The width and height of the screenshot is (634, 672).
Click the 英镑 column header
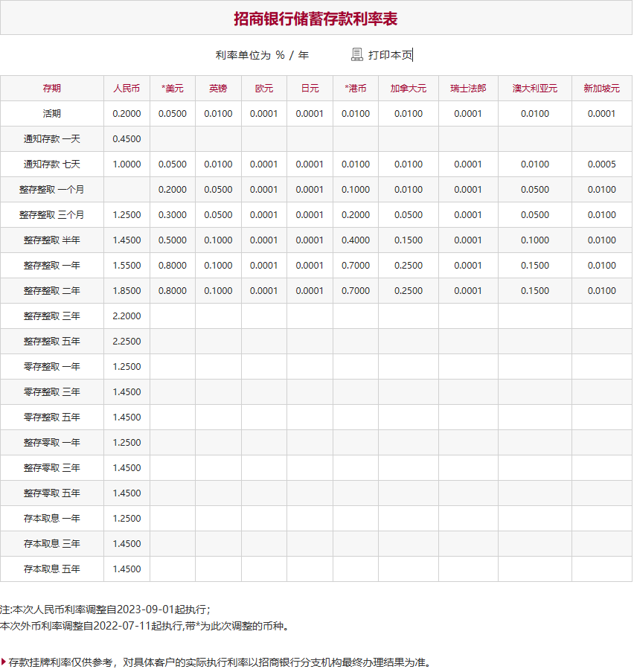(217, 88)
